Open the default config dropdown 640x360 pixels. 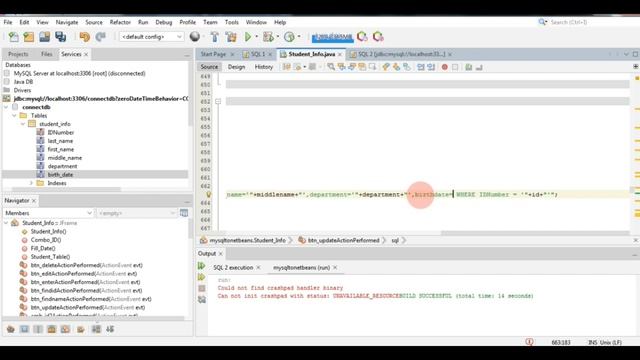coord(151,37)
